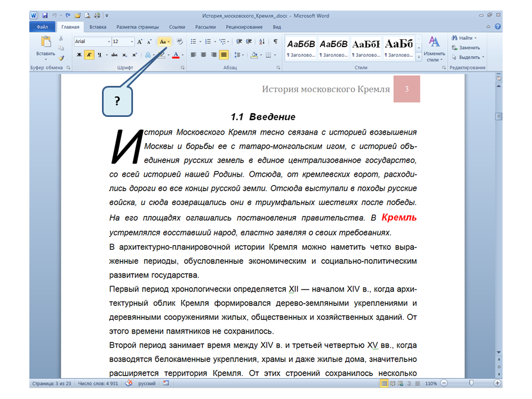Viewport: 532px width, 399px height.
Task: Click the Change Case (Aa) button
Action: pos(164,42)
